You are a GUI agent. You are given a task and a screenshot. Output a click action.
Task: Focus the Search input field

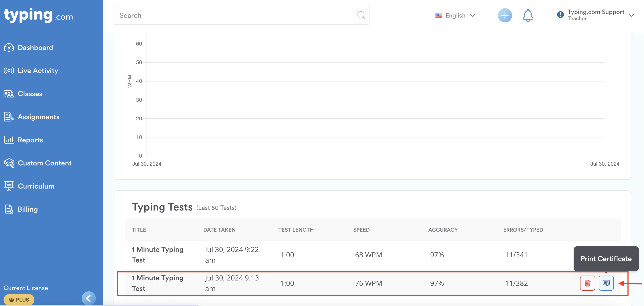click(235, 16)
